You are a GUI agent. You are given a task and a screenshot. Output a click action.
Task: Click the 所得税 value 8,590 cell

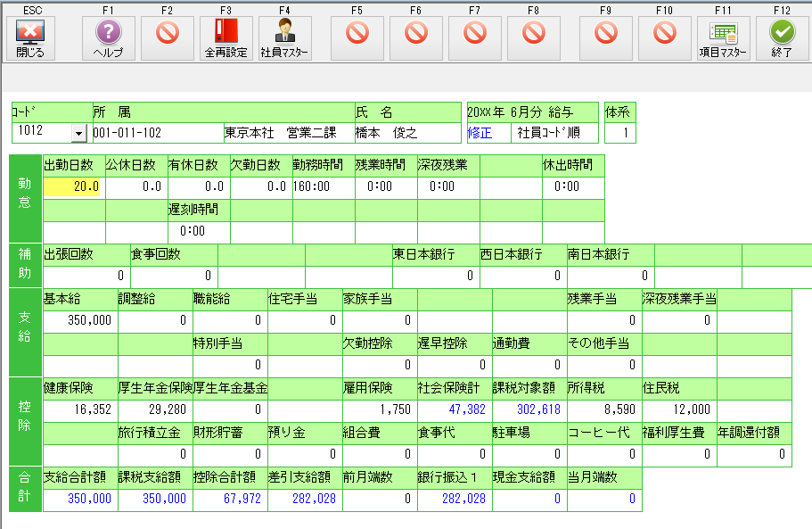(x=604, y=409)
